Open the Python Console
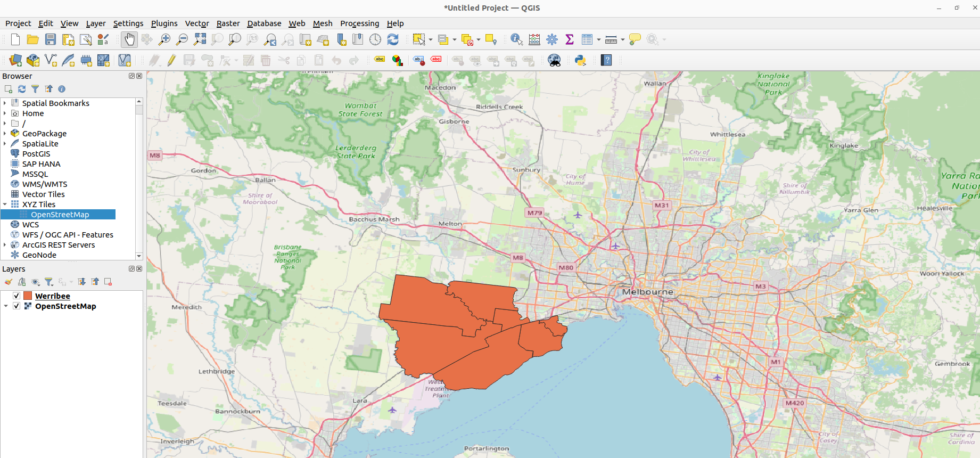 tap(580, 60)
